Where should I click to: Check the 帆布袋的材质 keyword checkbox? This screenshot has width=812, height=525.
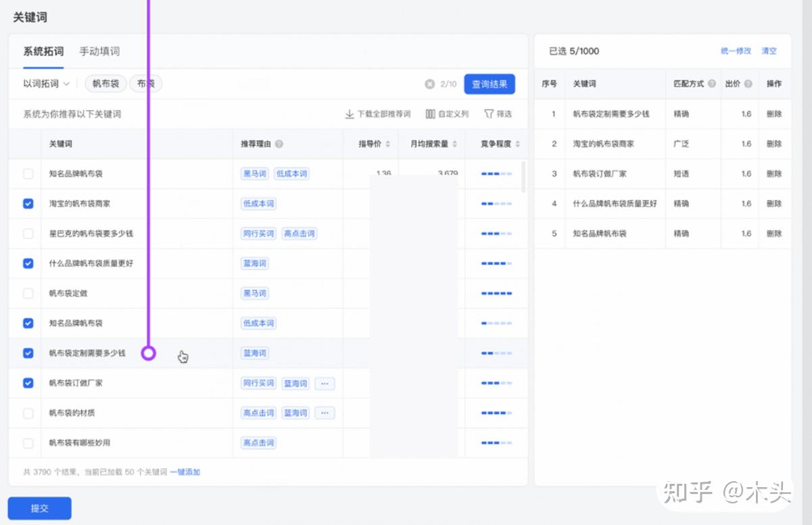[x=28, y=413]
